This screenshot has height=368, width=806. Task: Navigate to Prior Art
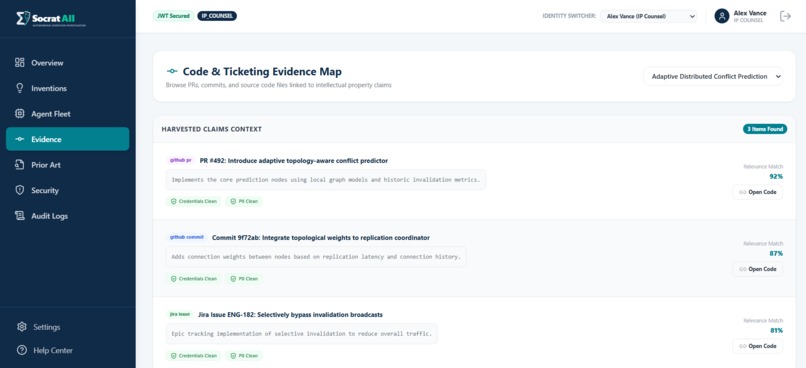[x=67, y=165]
